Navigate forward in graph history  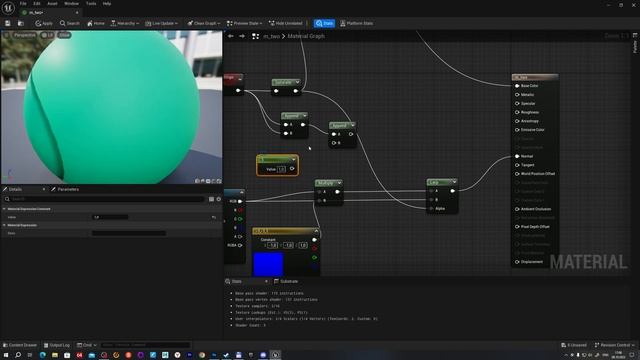point(242,36)
